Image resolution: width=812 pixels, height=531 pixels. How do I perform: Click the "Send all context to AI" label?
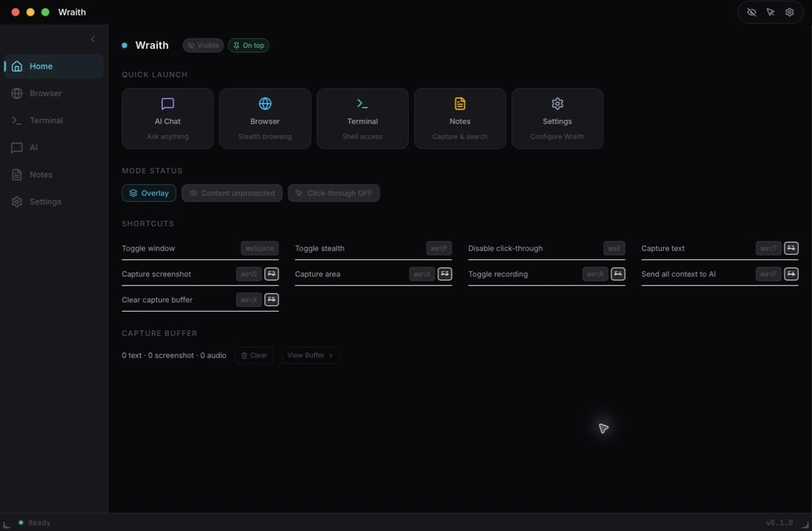(x=679, y=274)
